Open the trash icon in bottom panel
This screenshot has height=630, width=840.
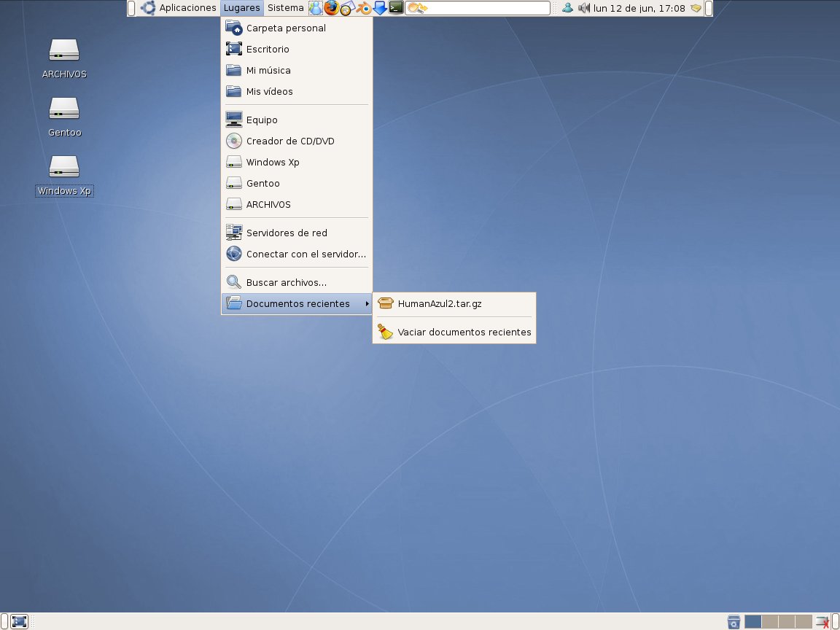click(x=734, y=622)
